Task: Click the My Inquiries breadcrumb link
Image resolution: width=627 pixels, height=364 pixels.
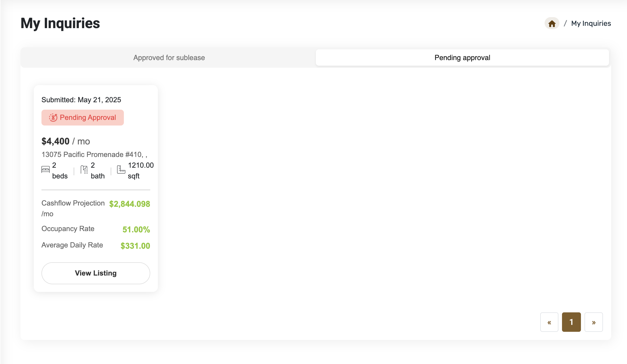Action: point(591,24)
